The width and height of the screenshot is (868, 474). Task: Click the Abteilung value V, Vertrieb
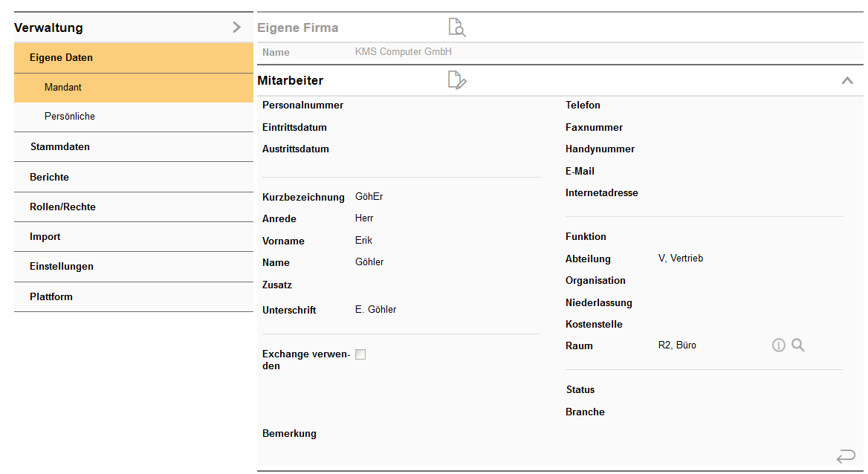680,259
